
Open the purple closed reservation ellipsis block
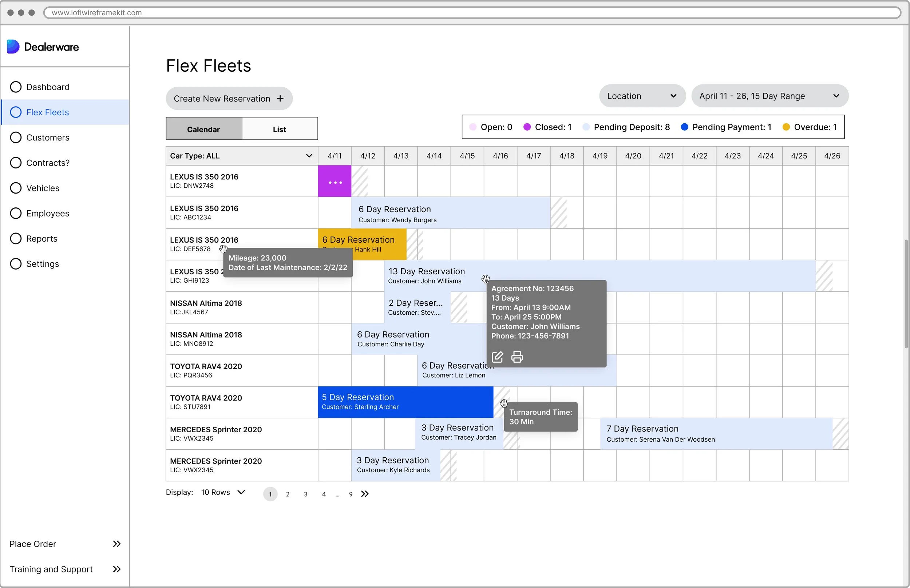[335, 182]
